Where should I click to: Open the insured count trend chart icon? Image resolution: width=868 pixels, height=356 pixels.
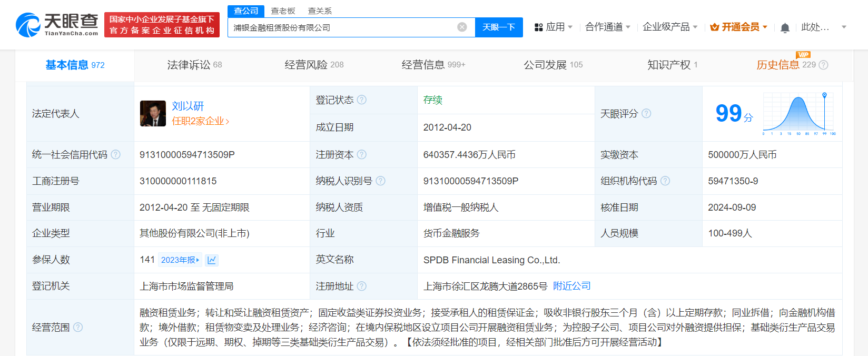pos(212,260)
